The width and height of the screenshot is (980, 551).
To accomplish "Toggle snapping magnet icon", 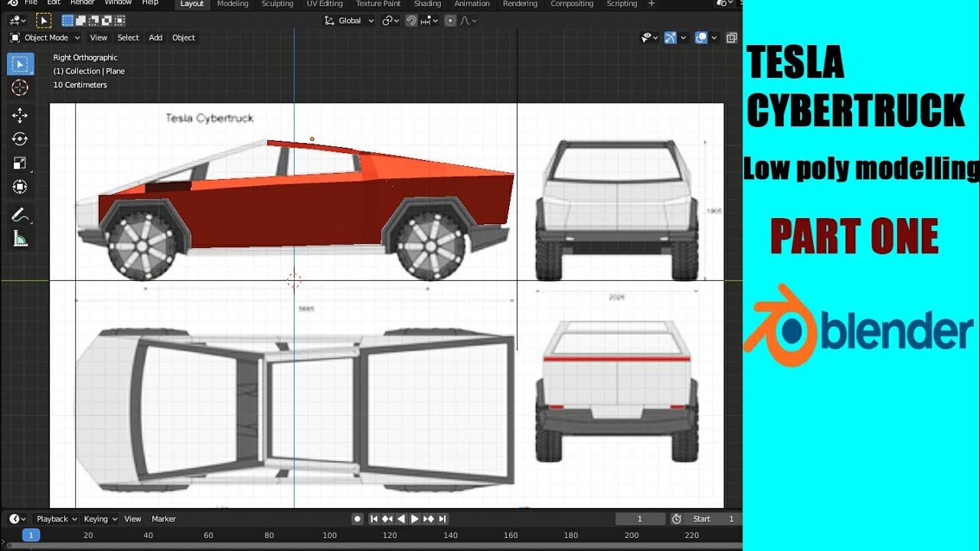I will point(411,21).
